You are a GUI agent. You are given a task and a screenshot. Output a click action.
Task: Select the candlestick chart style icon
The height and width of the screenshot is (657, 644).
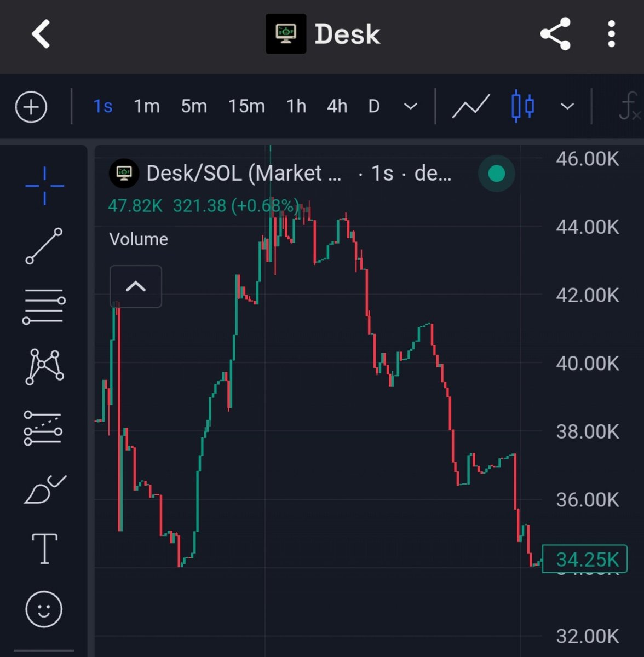(x=522, y=106)
